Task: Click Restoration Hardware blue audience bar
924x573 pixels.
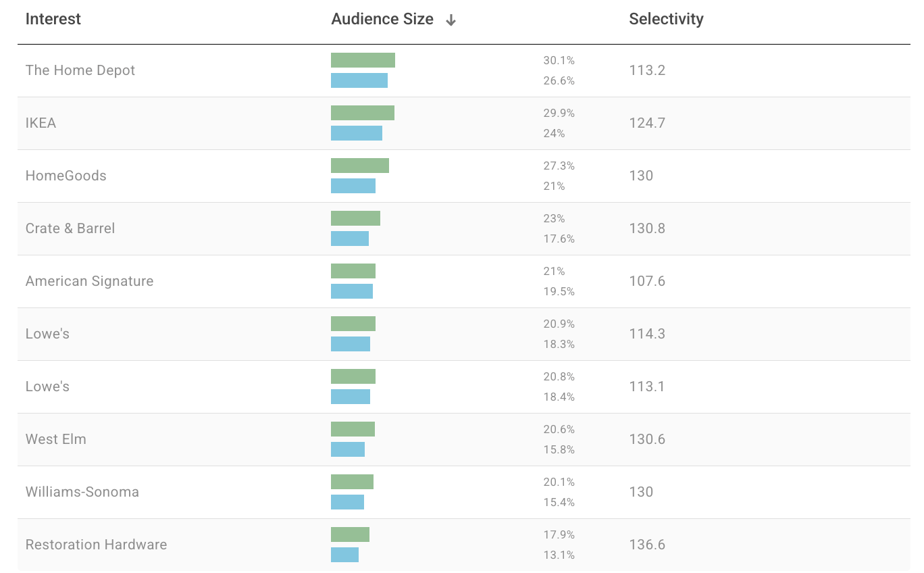Action: pyautogui.click(x=344, y=555)
